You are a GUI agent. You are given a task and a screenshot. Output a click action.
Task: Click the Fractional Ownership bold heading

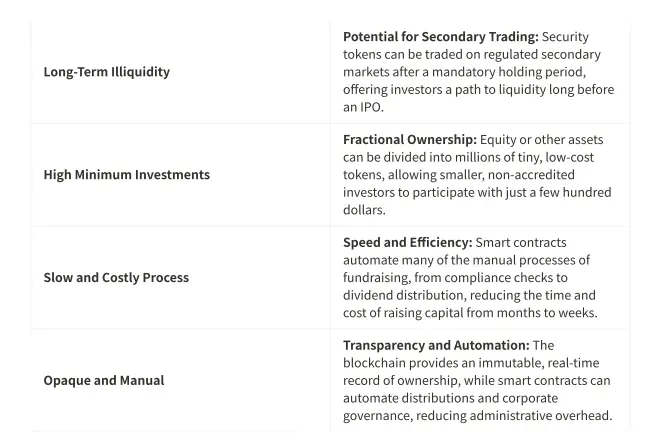tap(409, 140)
